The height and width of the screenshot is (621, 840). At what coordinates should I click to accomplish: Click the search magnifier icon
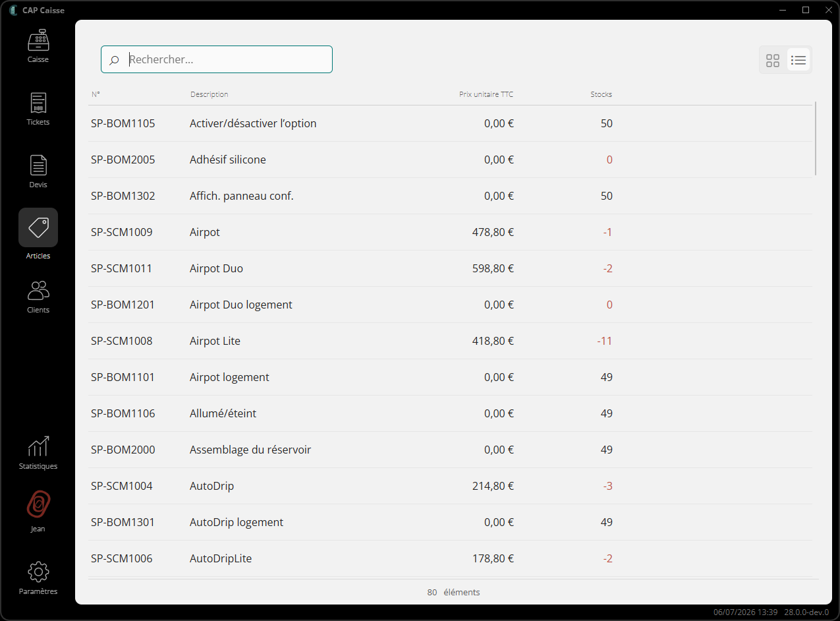click(114, 60)
